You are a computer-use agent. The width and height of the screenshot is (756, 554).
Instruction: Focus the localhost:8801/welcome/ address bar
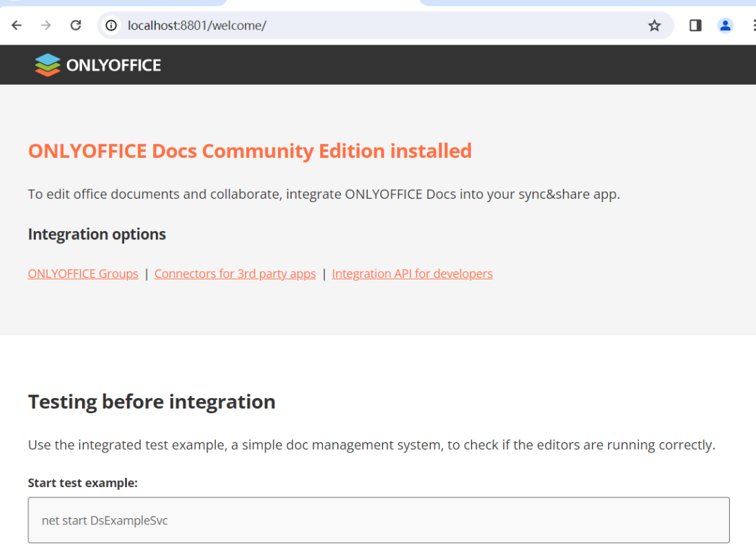[345, 26]
